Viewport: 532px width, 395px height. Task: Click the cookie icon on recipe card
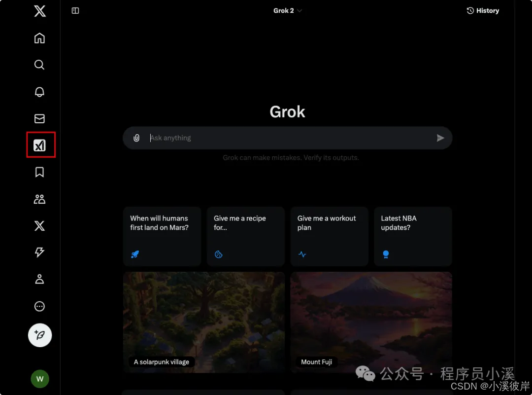tap(219, 254)
